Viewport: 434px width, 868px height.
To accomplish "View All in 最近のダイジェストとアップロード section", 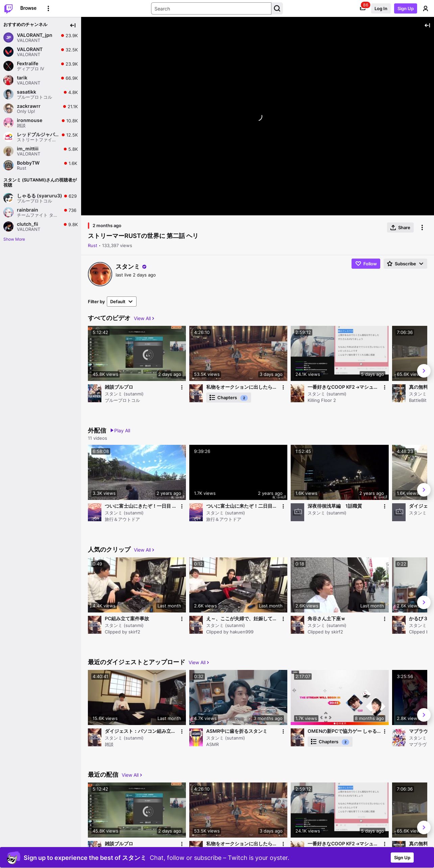I will (199, 662).
